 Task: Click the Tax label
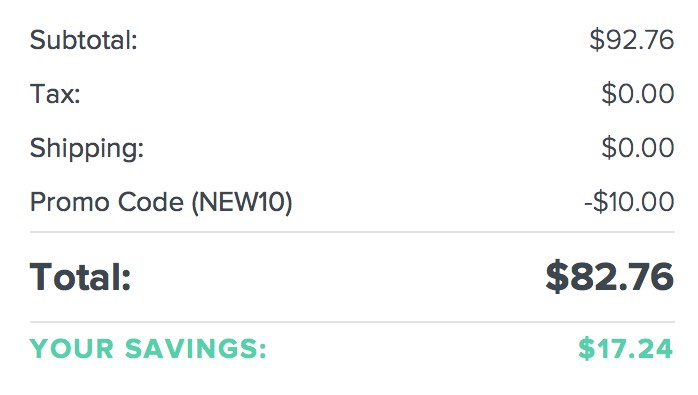[x=55, y=94]
